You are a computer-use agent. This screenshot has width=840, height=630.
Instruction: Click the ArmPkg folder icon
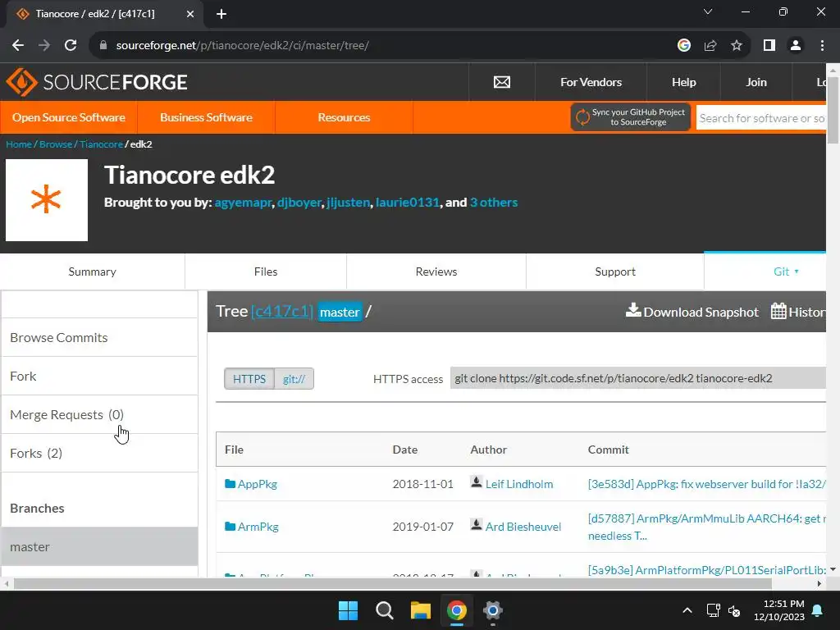coord(230,527)
